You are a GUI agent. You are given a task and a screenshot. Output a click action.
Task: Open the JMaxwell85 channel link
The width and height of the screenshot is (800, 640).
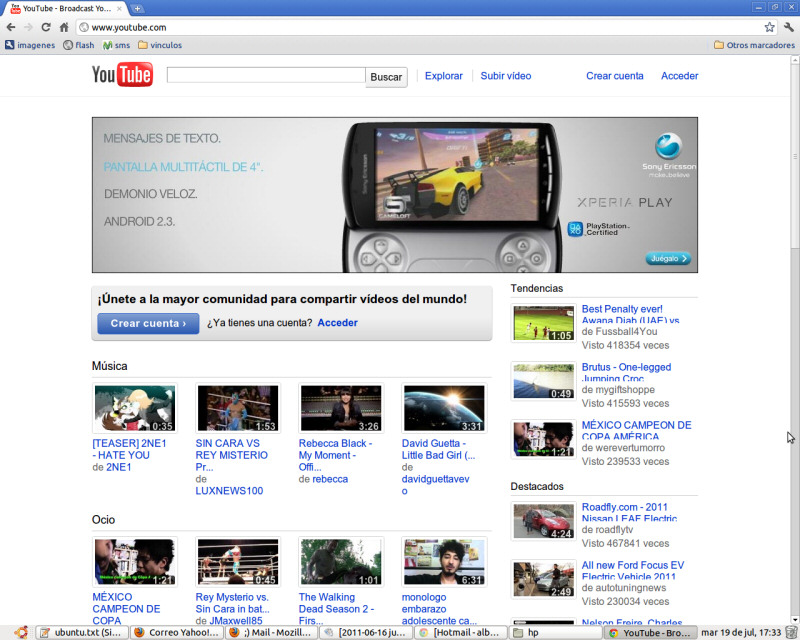(235, 621)
